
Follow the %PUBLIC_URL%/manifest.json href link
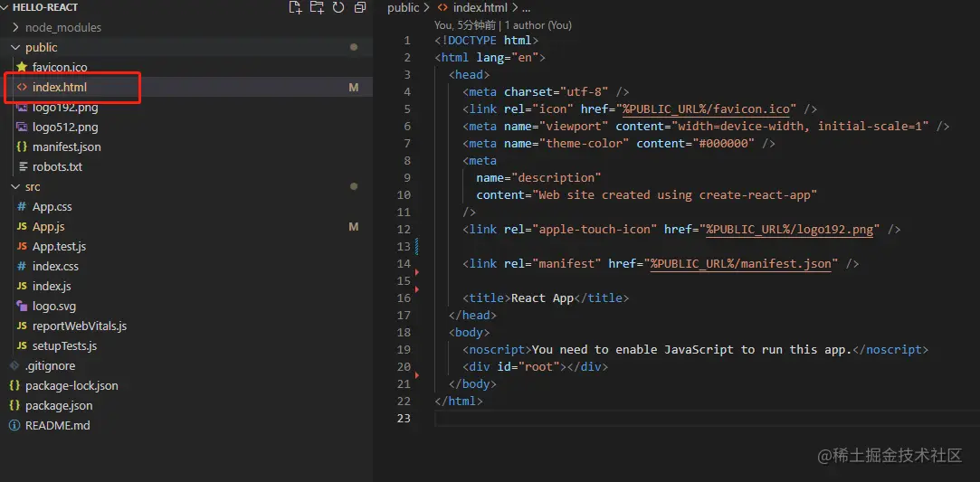(740, 263)
